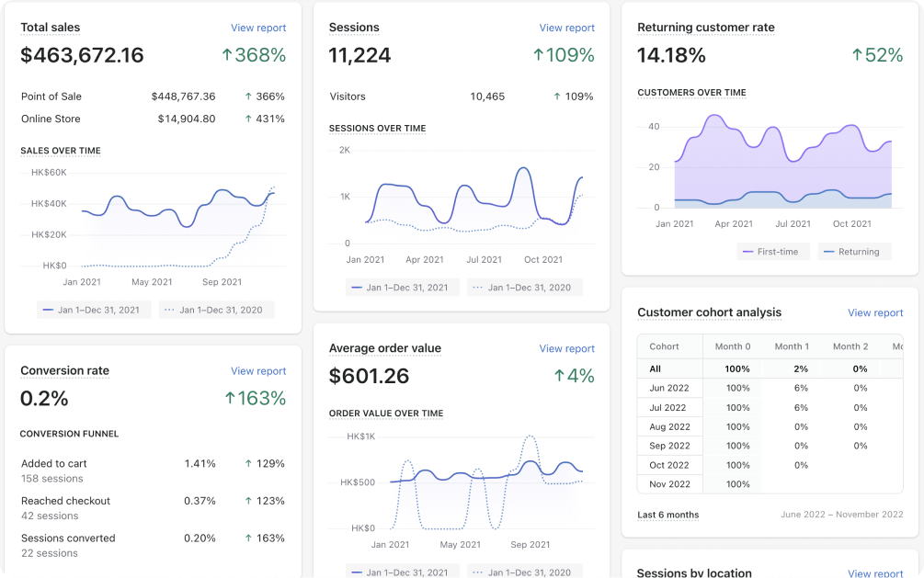Toggle the Returning legend in customers chart
Image resolution: width=924 pixels, height=578 pixels.
851,252
